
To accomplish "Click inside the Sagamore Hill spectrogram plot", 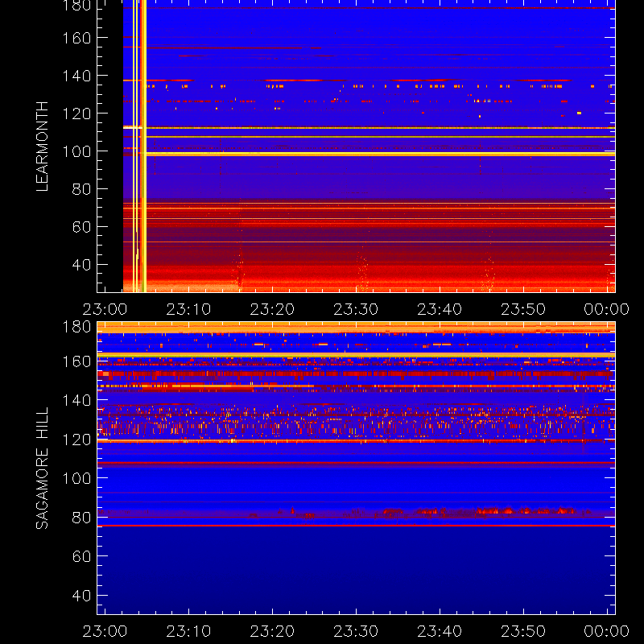I will (x=356, y=469).
